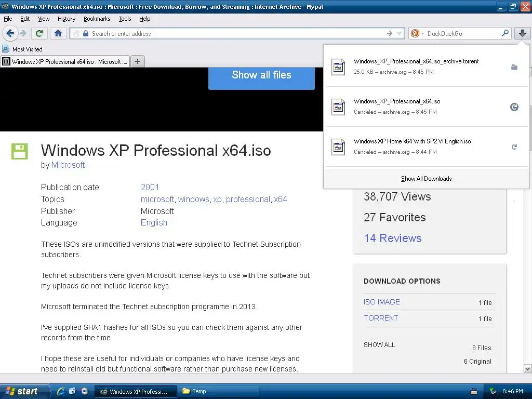Click the green tray icon beside the clock
The image size is (532, 399).
pos(494,391)
